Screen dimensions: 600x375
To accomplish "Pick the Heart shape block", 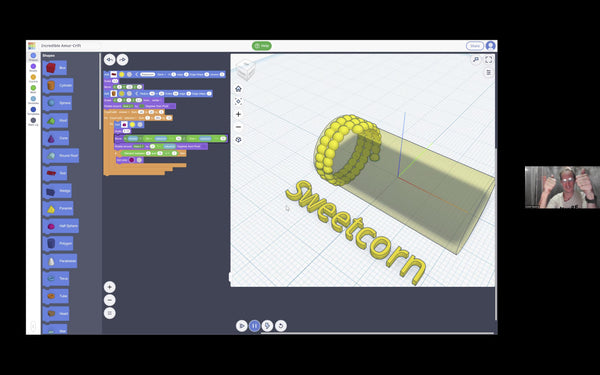I will click(x=57, y=314).
